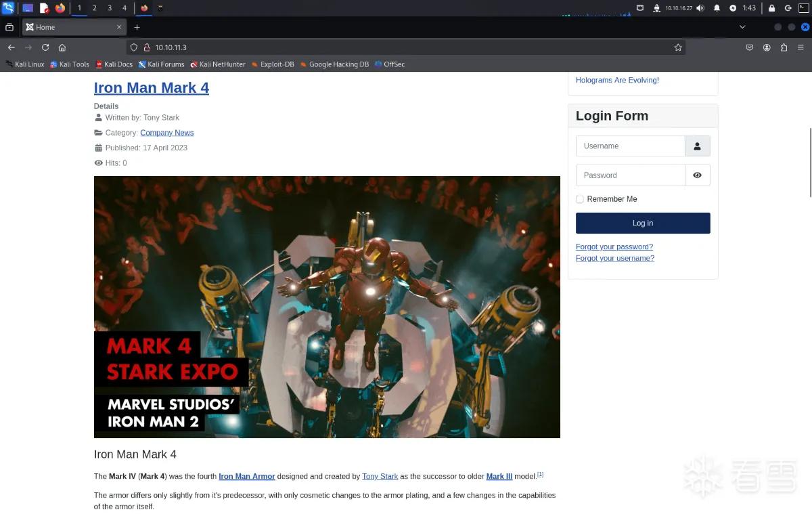
Task: Launch the terminal from the panel
Action: point(28,8)
